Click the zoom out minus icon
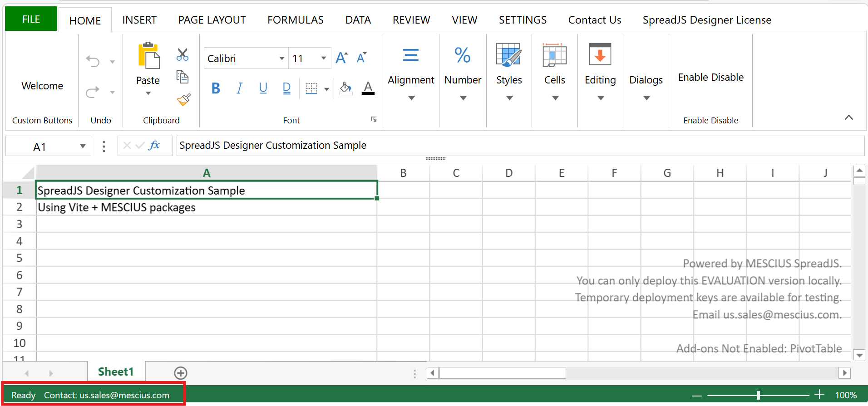The width and height of the screenshot is (868, 406). coord(697,396)
